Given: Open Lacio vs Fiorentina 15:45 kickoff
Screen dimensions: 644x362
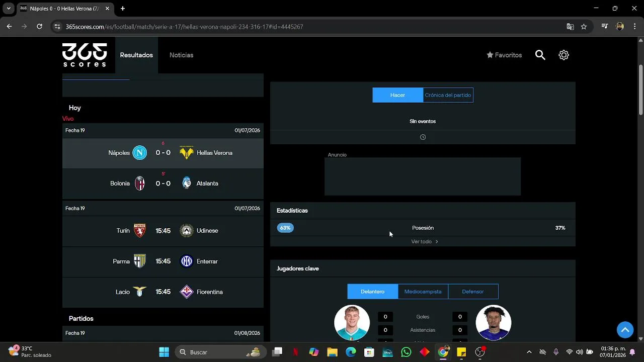Looking at the screenshot, I should 163,292.
